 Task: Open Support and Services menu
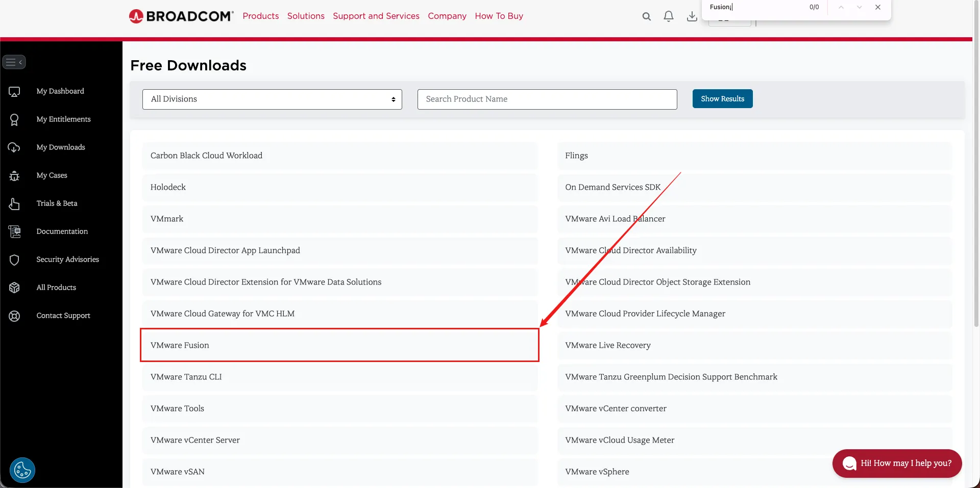tap(376, 16)
